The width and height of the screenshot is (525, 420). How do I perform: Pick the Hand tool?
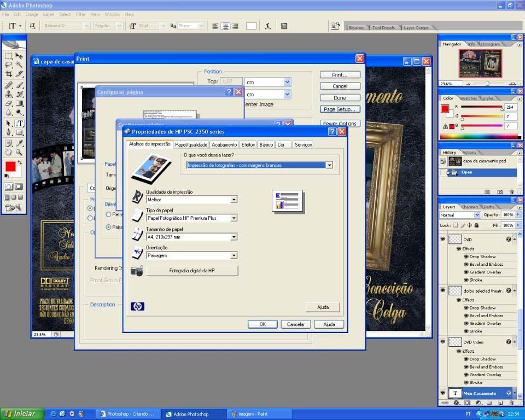[x=9, y=153]
